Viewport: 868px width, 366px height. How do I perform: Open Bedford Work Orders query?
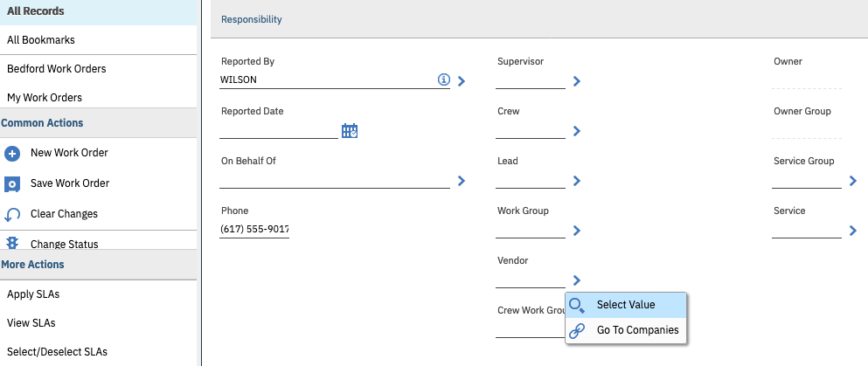click(x=57, y=69)
